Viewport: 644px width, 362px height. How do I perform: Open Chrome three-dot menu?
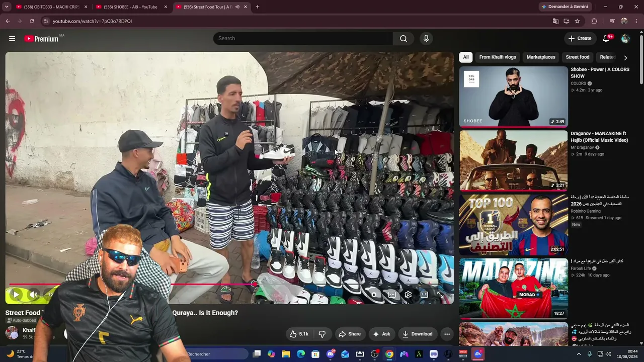636,21
